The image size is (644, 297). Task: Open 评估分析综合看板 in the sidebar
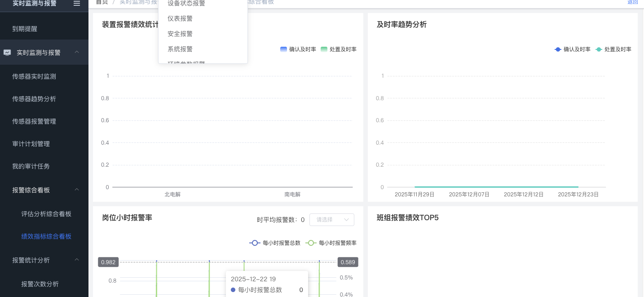(46, 214)
